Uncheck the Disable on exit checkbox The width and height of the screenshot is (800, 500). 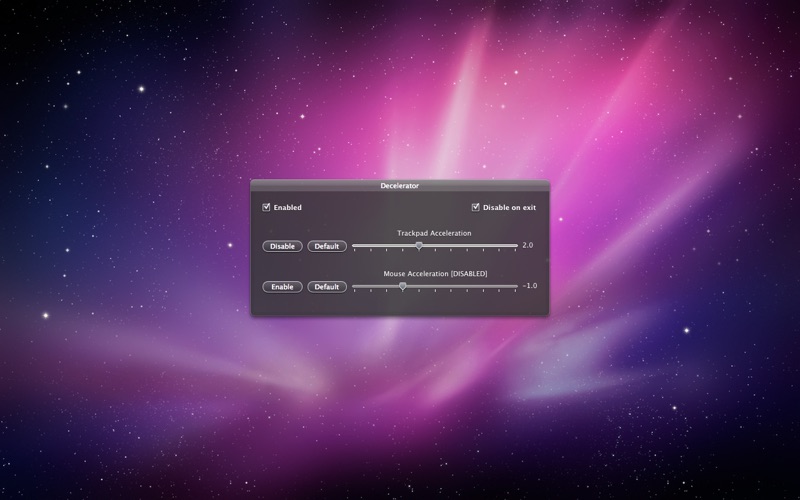coord(476,207)
